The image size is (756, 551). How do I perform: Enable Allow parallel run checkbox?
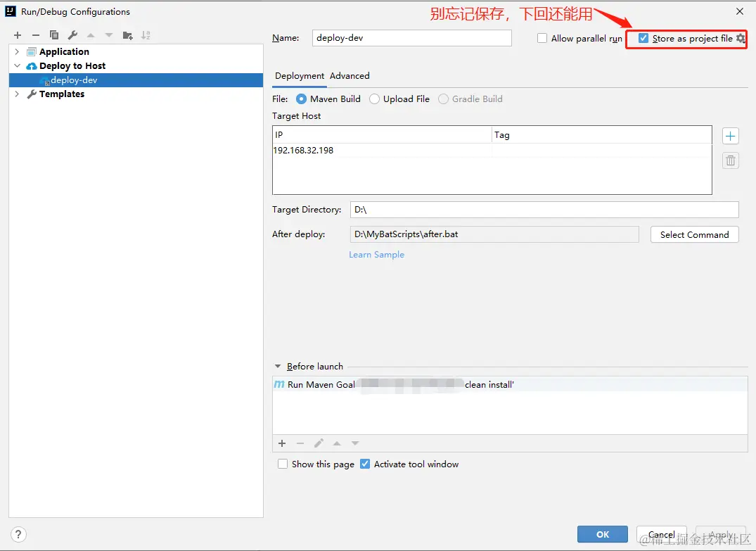(x=542, y=38)
